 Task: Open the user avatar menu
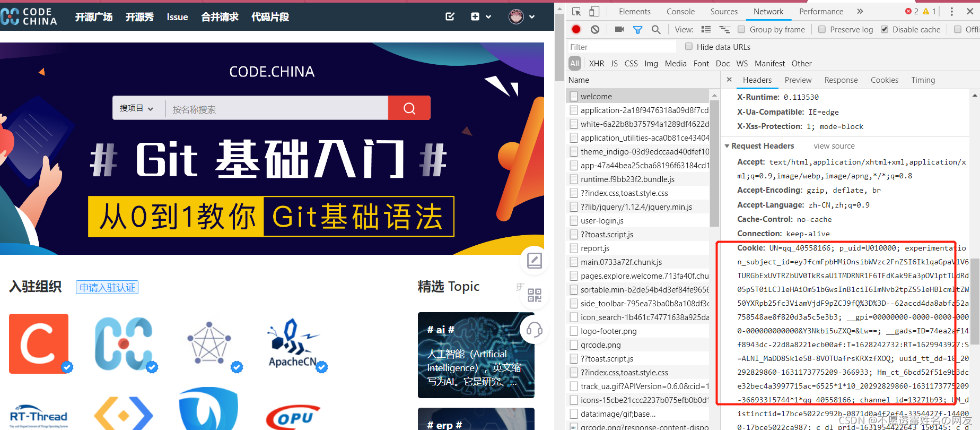[521, 16]
